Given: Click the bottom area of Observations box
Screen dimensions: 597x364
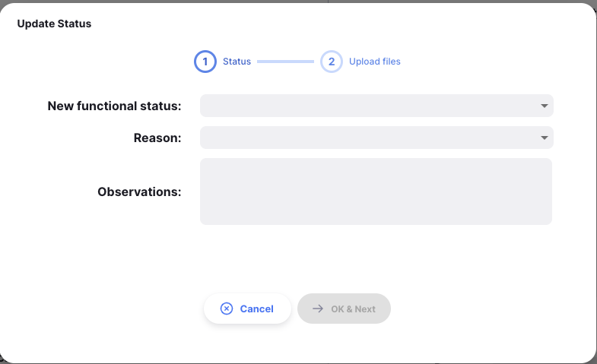Looking at the screenshot, I should tap(376, 216).
